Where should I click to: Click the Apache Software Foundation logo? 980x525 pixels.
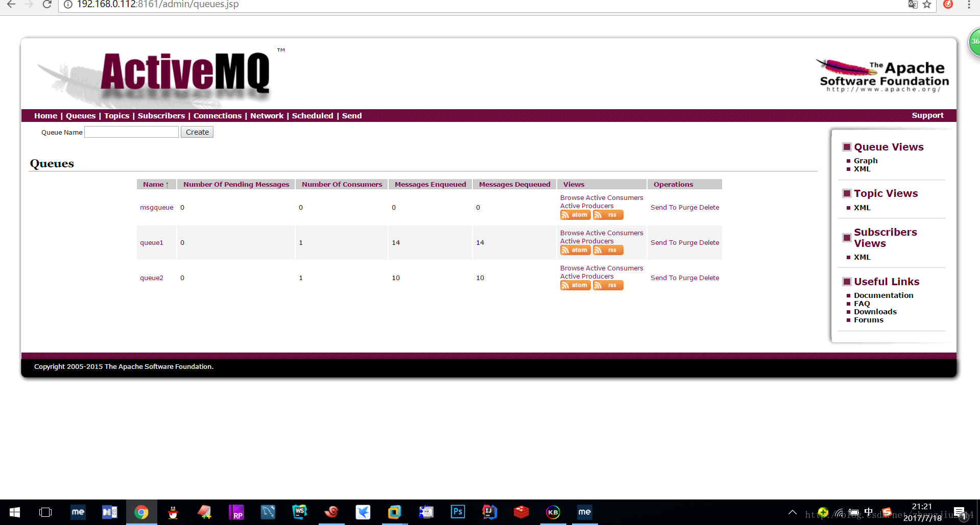[x=883, y=76]
